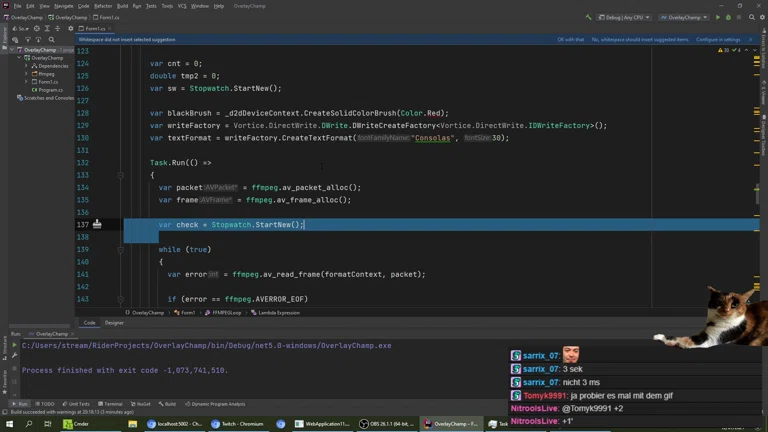Switch to Designer tab

[114, 323]
